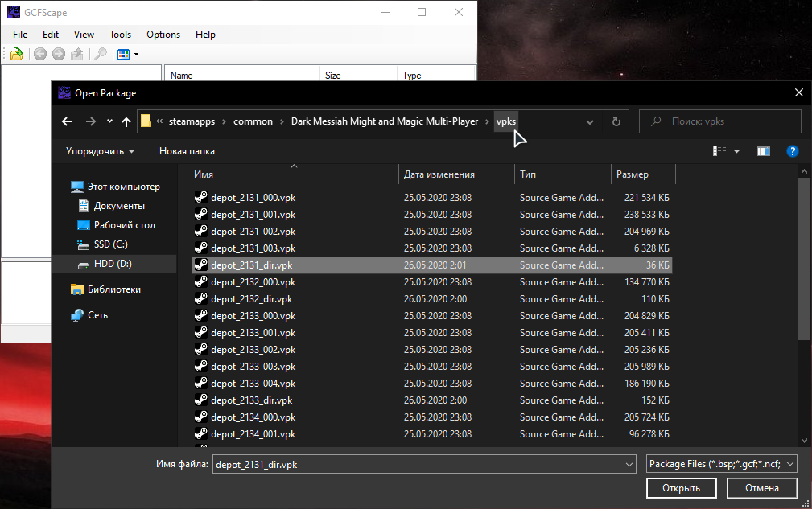
Task: Open the Edit menu in GCFScape
Action: pyautogui.click(x=50, y=35)
